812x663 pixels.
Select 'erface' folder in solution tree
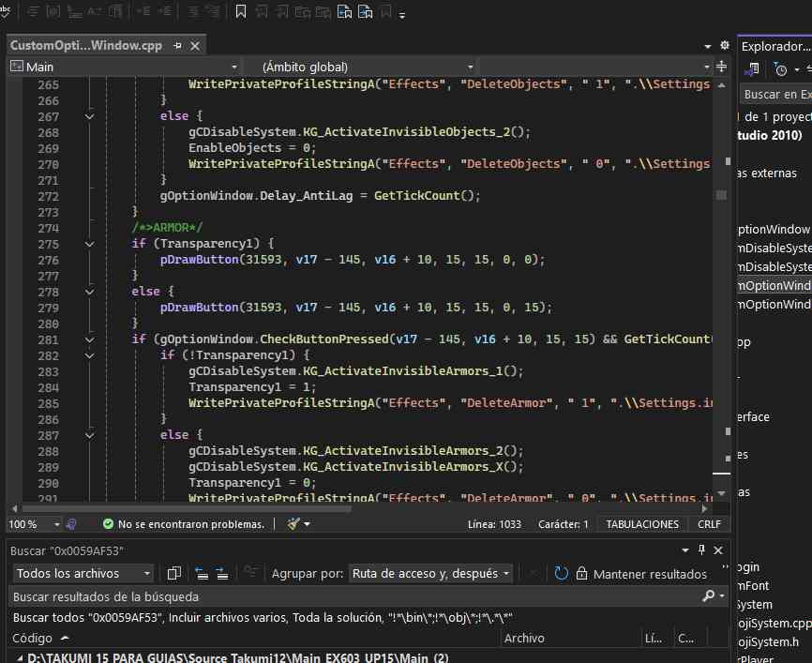(754, 417)
